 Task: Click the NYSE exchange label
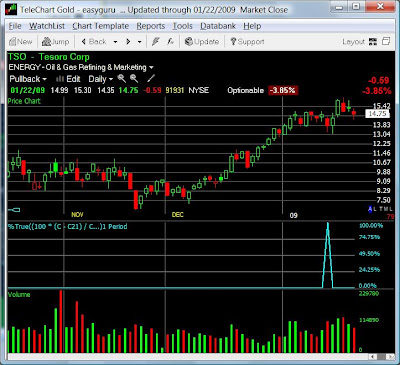199,90
